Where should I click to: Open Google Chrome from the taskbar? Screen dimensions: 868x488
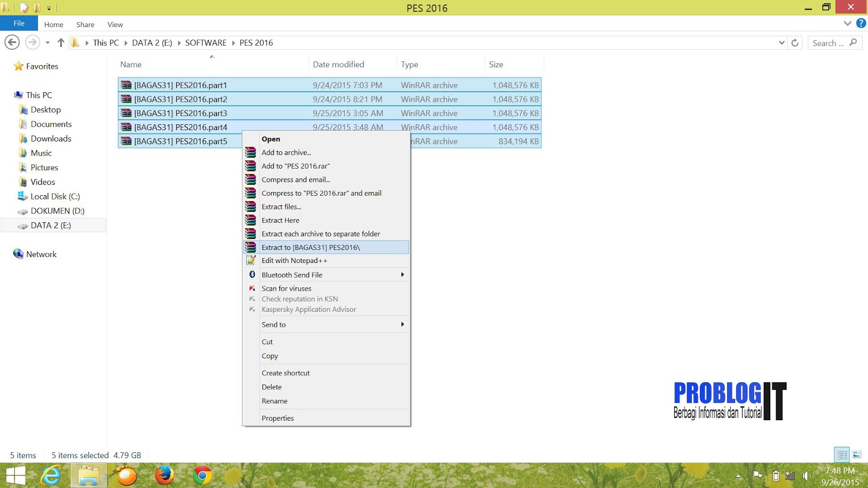click(x=202, y=476)
